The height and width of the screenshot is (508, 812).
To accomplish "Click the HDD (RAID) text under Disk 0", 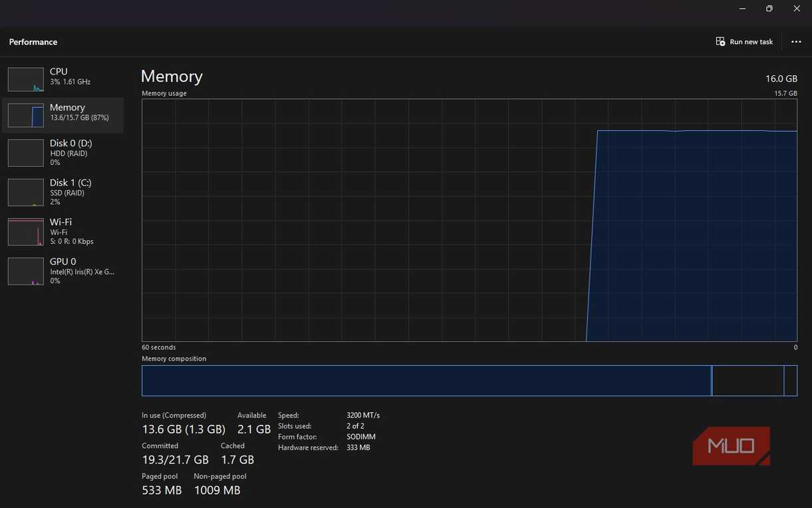I will (x=68, y=154).
